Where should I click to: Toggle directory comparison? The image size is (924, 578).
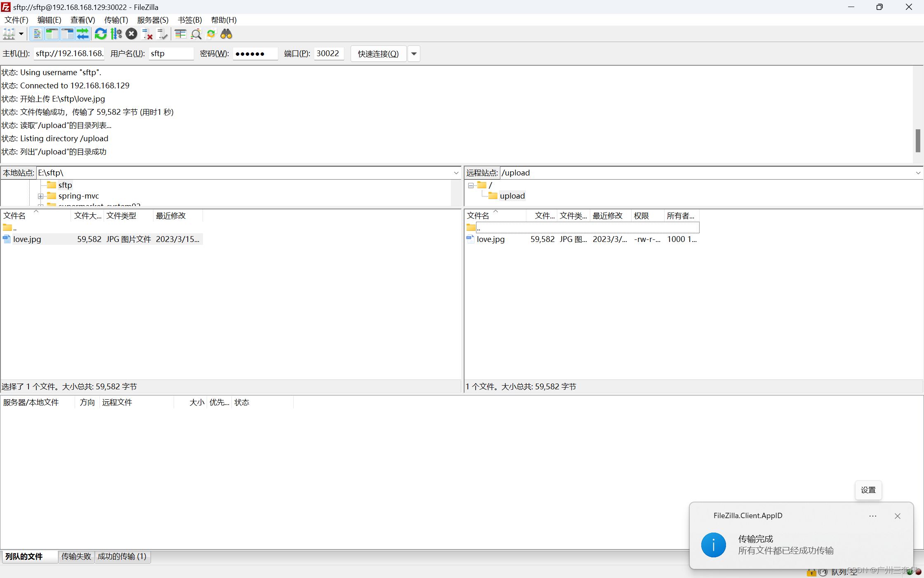[x=196, y=34]
